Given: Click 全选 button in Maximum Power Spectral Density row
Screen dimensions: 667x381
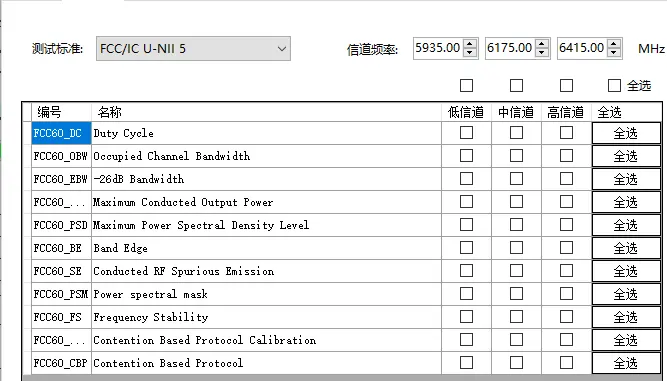Looking at the screenshot, I should click(626, 225).
